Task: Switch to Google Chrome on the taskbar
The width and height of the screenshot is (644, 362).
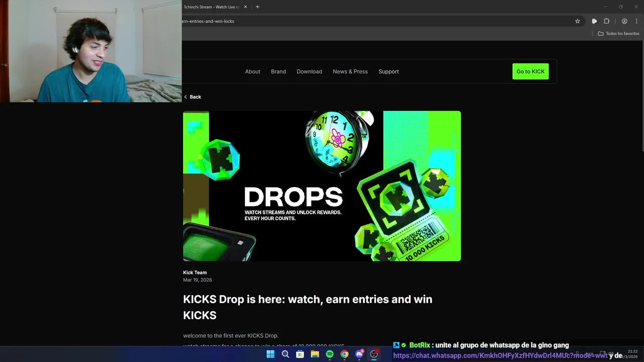Action: [344, 354]
